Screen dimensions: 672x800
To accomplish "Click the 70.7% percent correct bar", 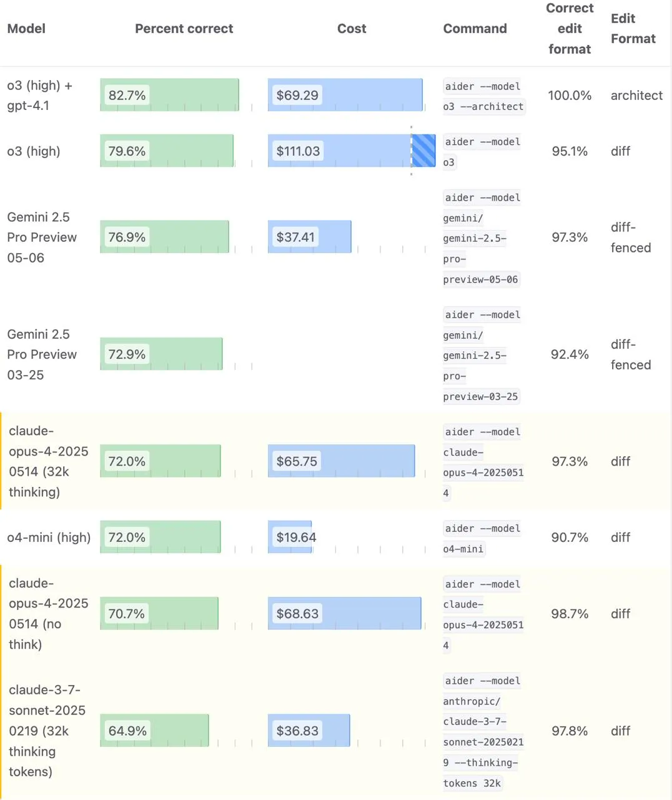I will [159, 613].
